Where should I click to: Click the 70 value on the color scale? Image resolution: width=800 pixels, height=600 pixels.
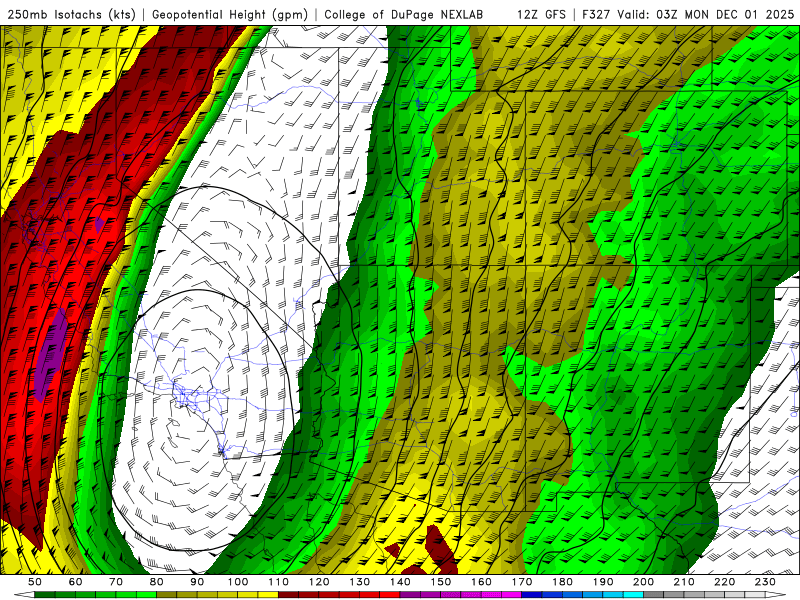click(116, 582)
